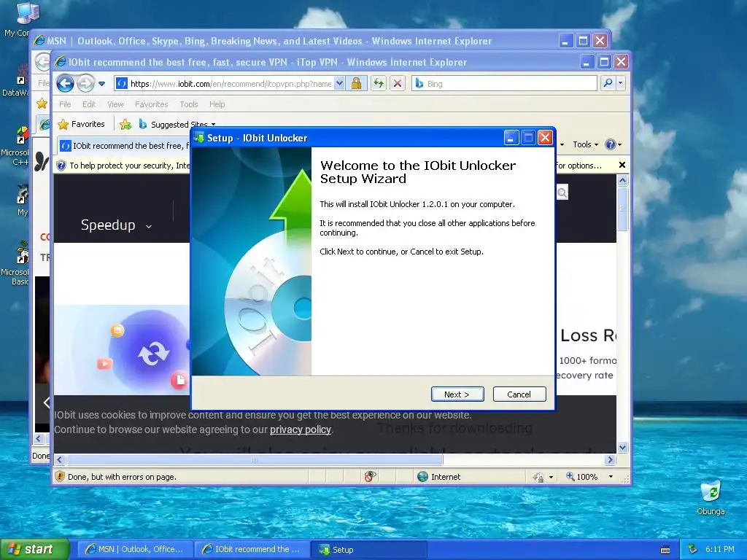This screenshot has width=747, height=560.
Task: Open the Obunga recycle bin icon
Action: pos(711,497)
